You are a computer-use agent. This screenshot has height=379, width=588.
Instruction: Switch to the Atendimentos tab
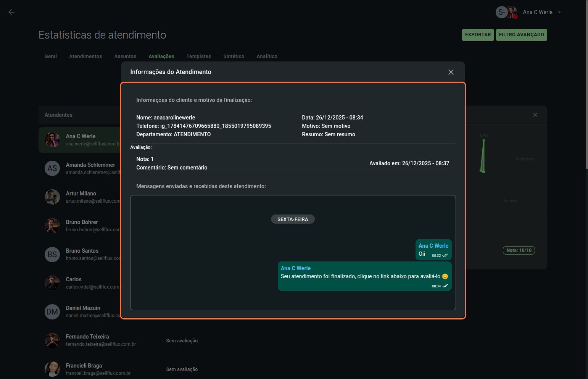click(x=85, y=56)
